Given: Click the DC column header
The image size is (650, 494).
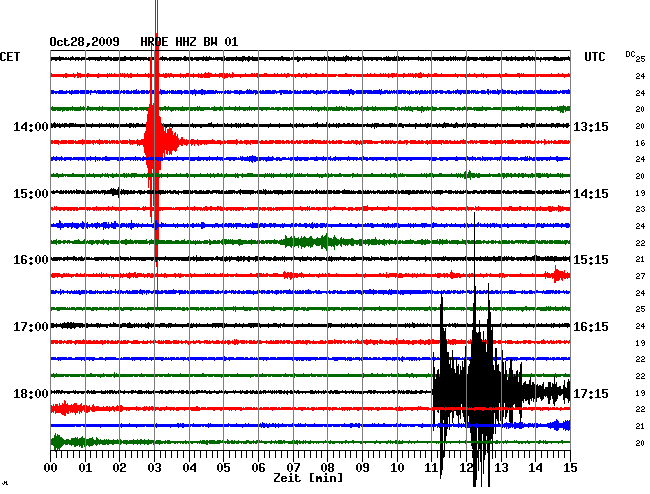Looking at the screenshot, I should point(630,54).
